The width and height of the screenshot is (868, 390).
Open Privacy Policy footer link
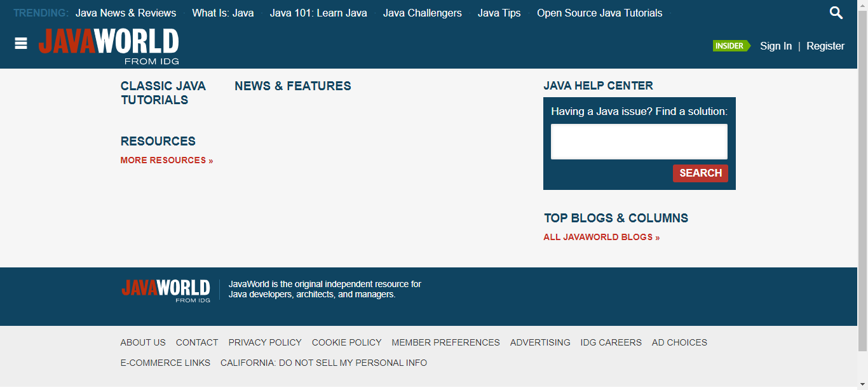click(265, 342)
